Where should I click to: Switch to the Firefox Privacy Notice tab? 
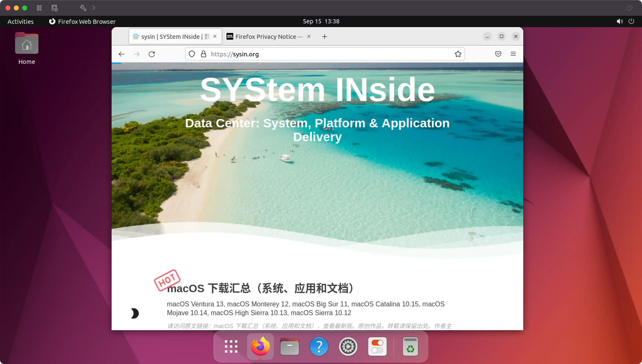267,37
